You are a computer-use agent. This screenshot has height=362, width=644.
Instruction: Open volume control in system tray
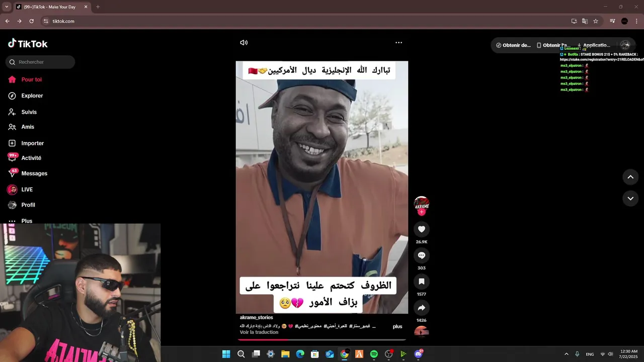611,354
